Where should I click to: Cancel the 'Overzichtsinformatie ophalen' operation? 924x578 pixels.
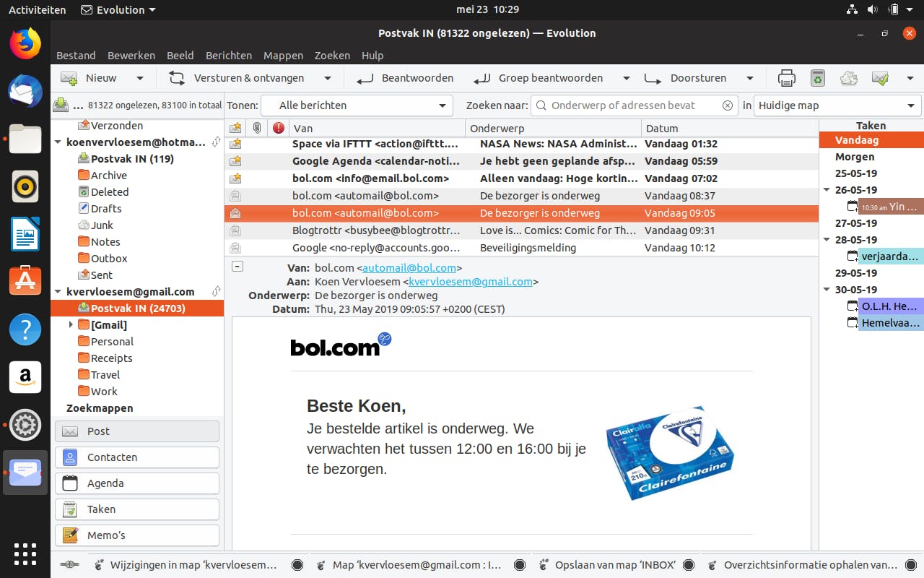(x=910, y=565)
